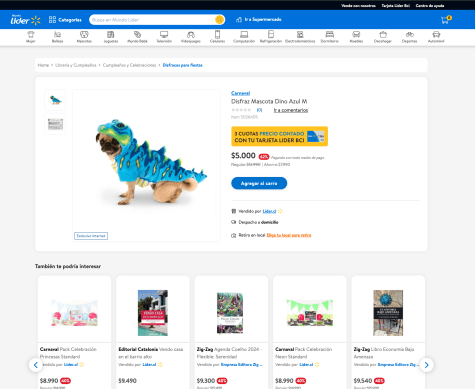Viewport: 475px width, 389px height.
Task: Click Empresa Editora Zig seller on Agenda card
Action: (241, 365)
